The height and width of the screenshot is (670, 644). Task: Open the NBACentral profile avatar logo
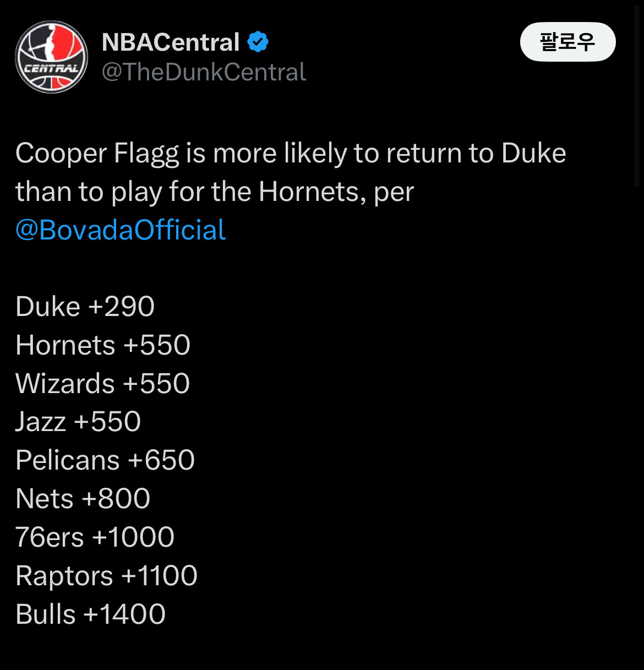coord(51,57)
